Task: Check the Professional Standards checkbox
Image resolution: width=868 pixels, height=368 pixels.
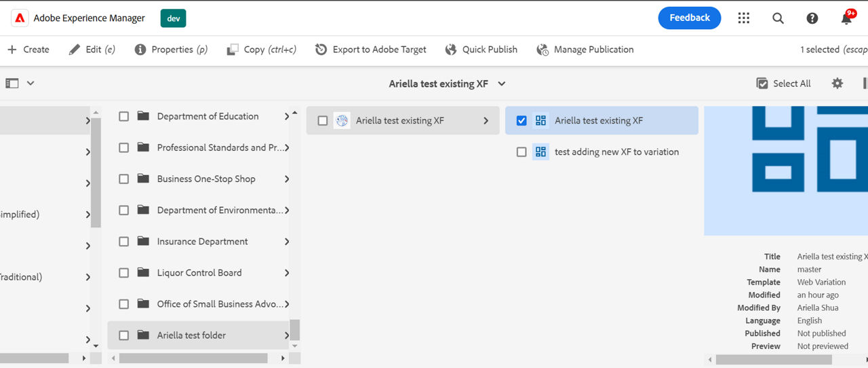Action: [x=124, y=148]
